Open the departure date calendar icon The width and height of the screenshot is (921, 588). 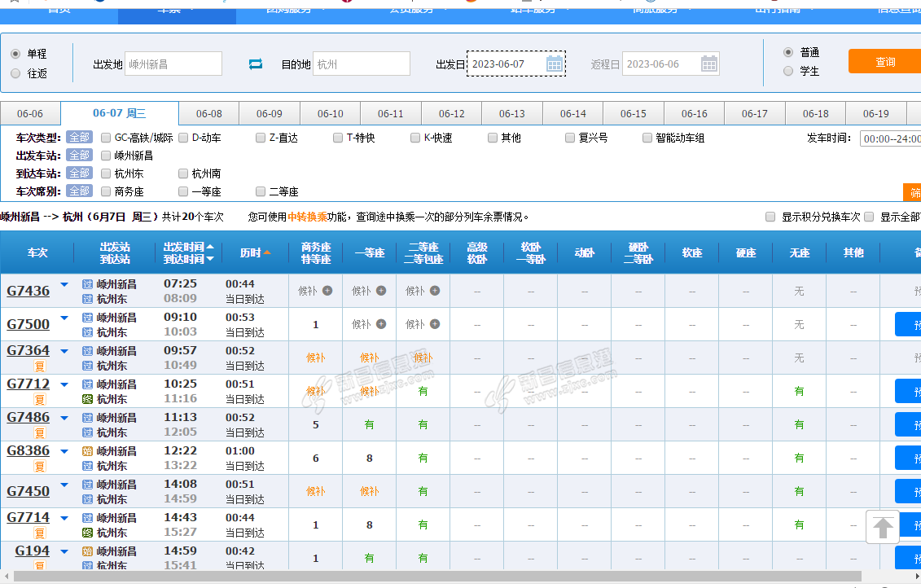point(554,64)
